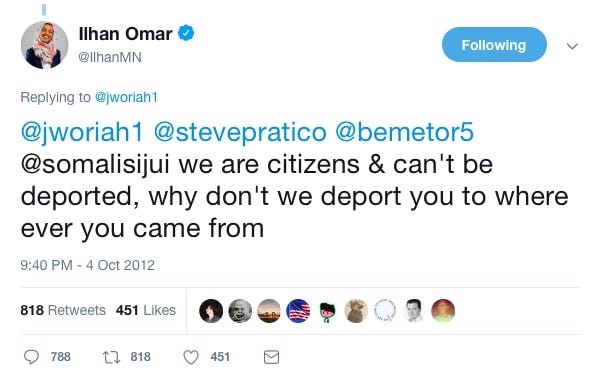Open the @jworiah1 link in Replying to
Viewport: 594px width, 380px height.
(126, 97)
